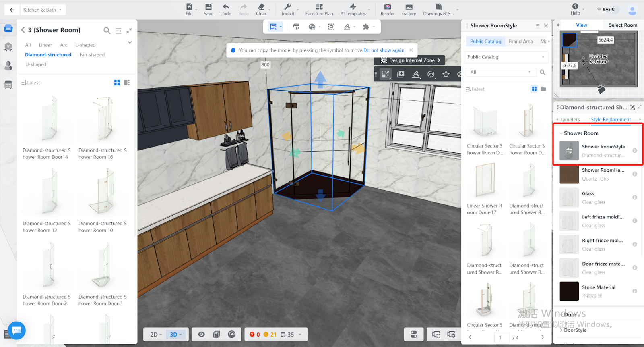Open the Gallery icon in toolbar

(409, 7)
